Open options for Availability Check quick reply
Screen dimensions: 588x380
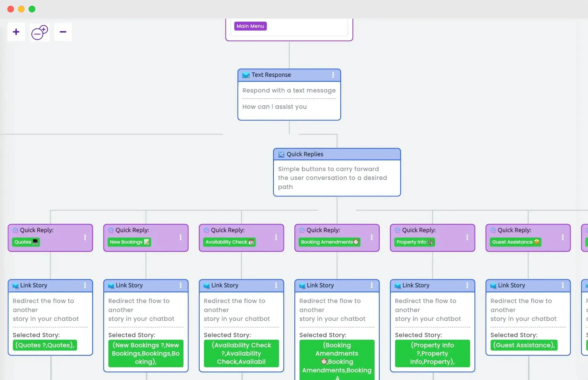[x=276, y=237]
